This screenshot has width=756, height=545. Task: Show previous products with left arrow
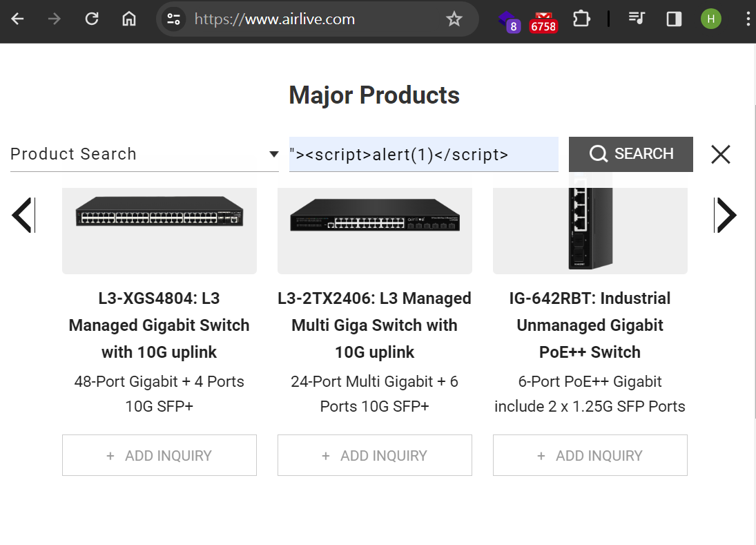(x=23, y=215)
